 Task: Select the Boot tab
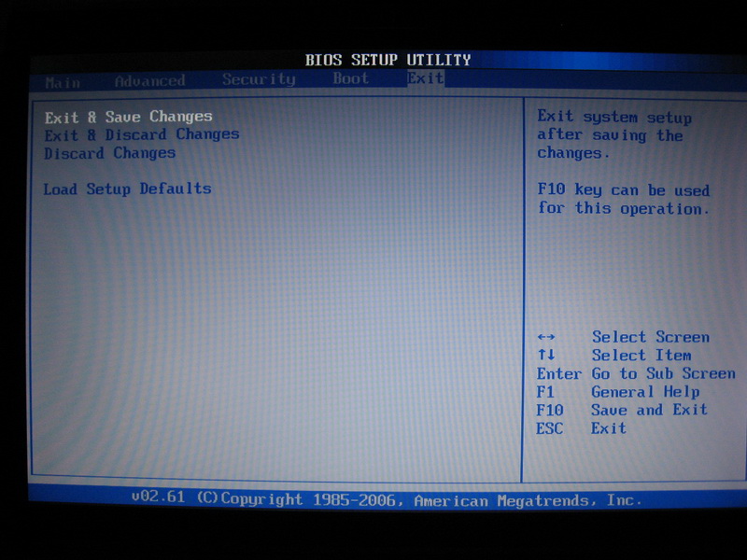351,78
